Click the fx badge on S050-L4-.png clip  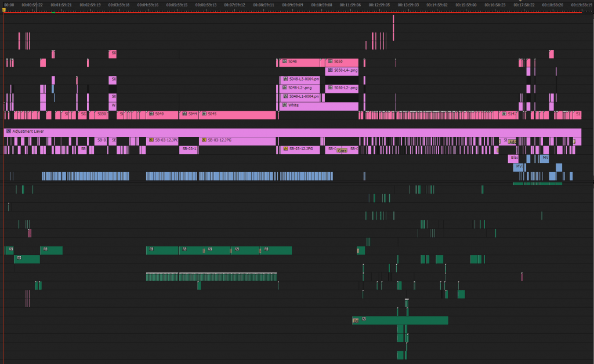click(330, 70)
